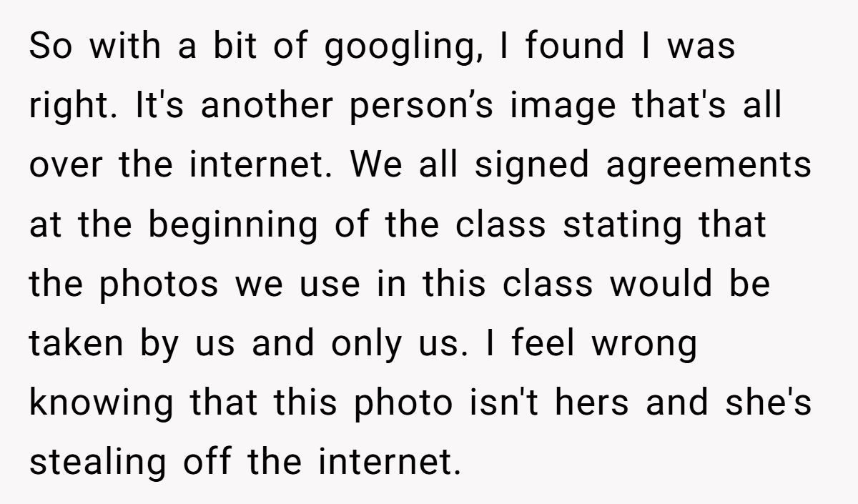Click the word "would" in the paragraph
Screen dimensions: 858x504
pos(661,284)
